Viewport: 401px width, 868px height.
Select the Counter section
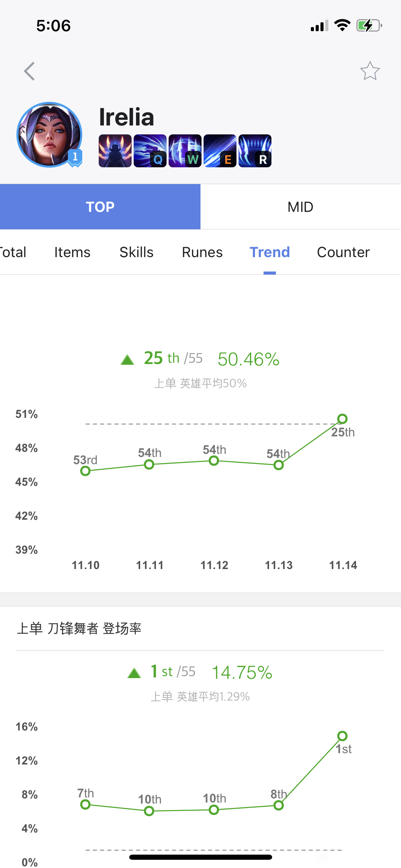click(x=343, y=252)
